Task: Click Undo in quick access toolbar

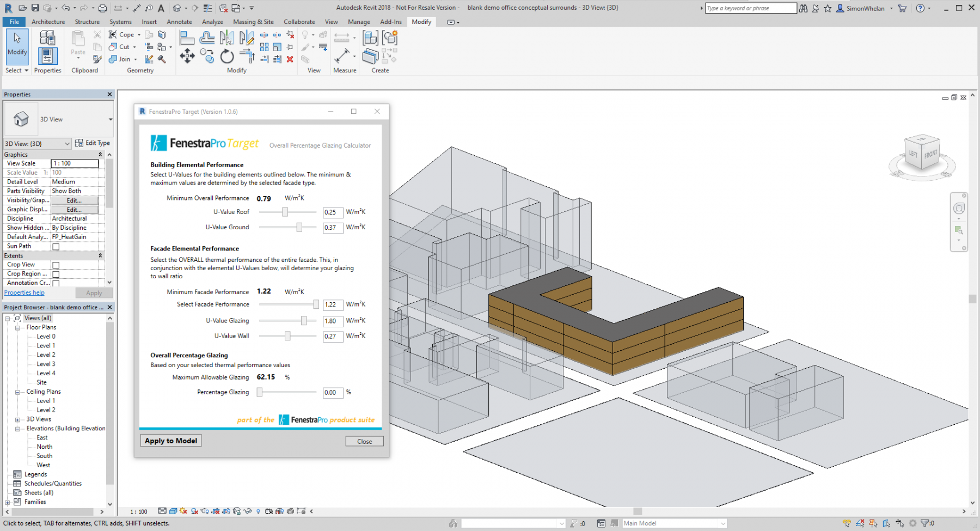Action: tap(65, 8)
